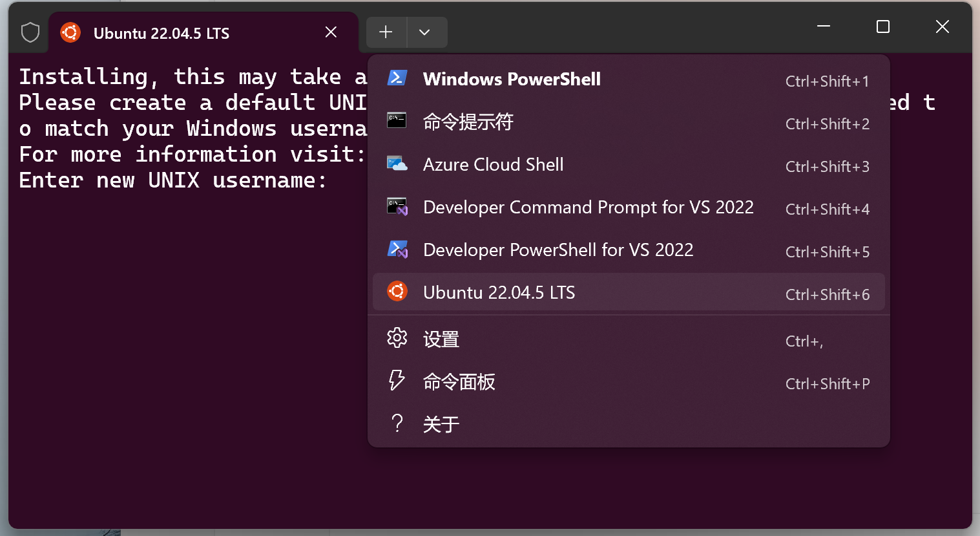
Task: Launch Developer Command Prompt for VS 2022
Action: point(588,208)
